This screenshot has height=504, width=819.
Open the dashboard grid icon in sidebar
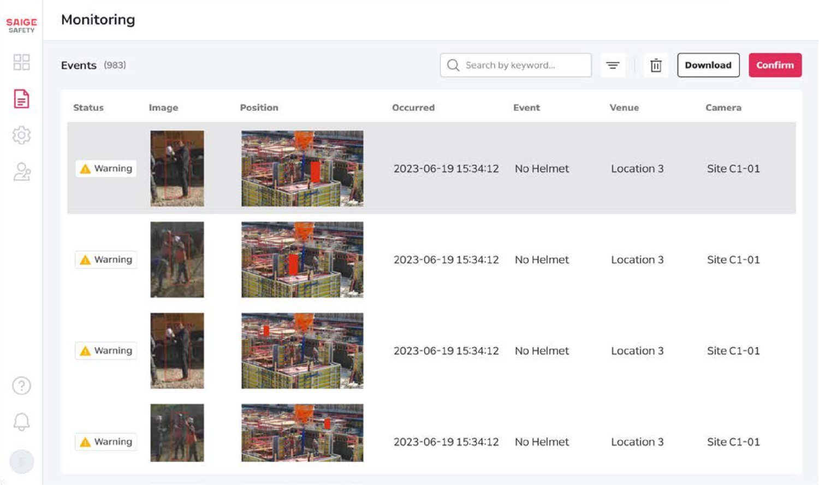pyautogui.click(x=21, y=62)
